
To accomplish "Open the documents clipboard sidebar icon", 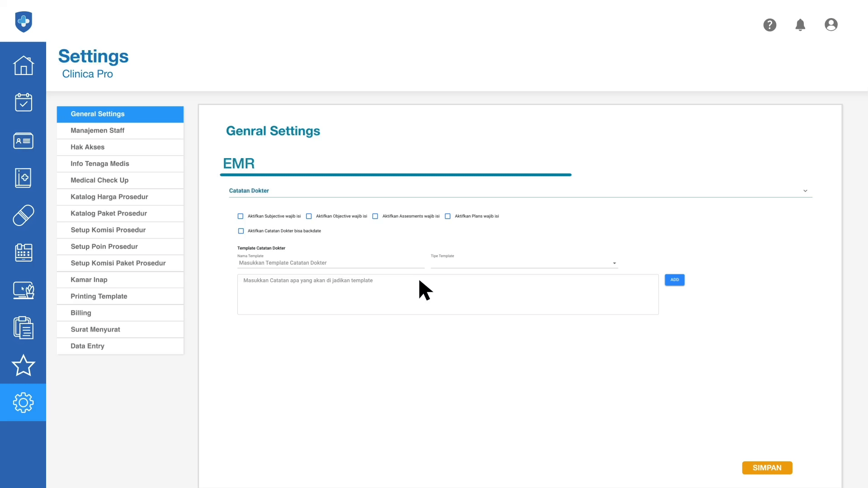I will [x=23, y=328].
